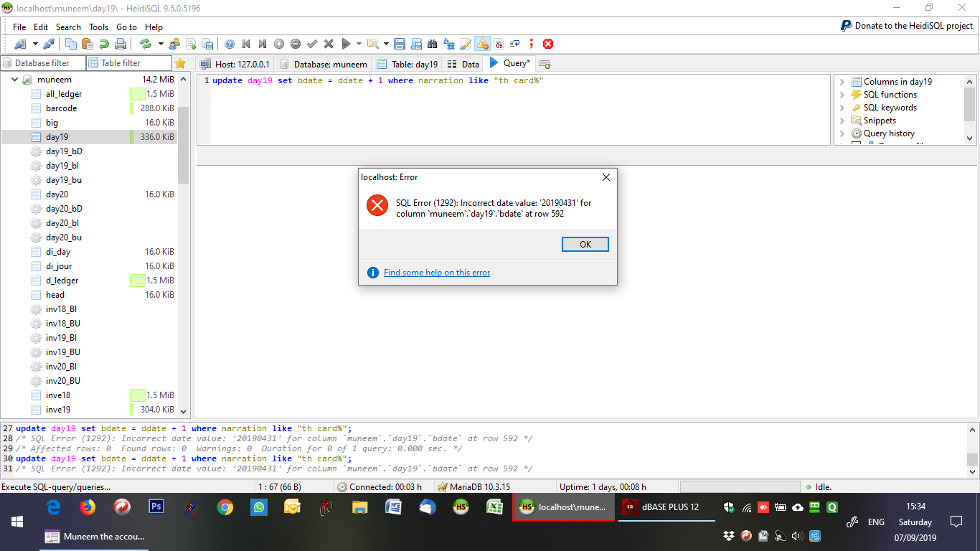The image size is (980, 551).
Task: Select the barcode table in tree
Action: pos(61,108)
